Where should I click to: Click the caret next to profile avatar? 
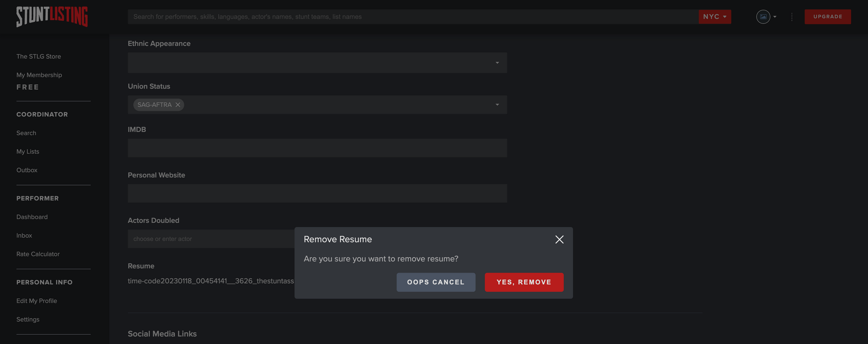point(775,17)
